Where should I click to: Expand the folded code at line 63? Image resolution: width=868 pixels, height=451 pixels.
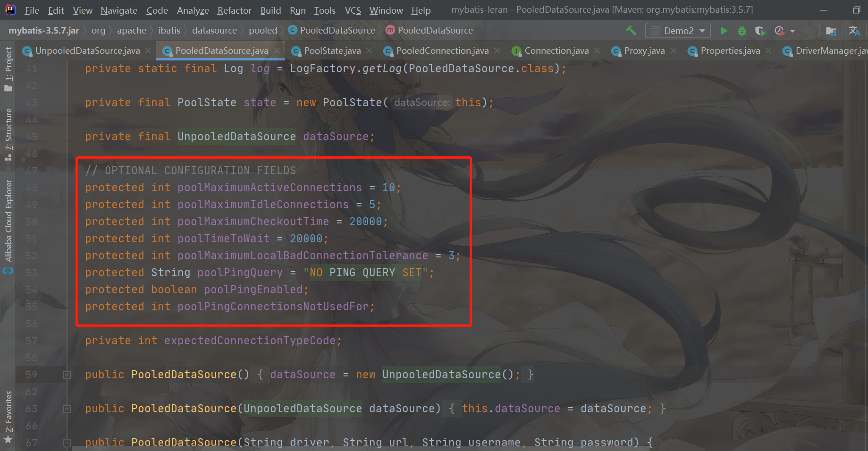(67, 409)
